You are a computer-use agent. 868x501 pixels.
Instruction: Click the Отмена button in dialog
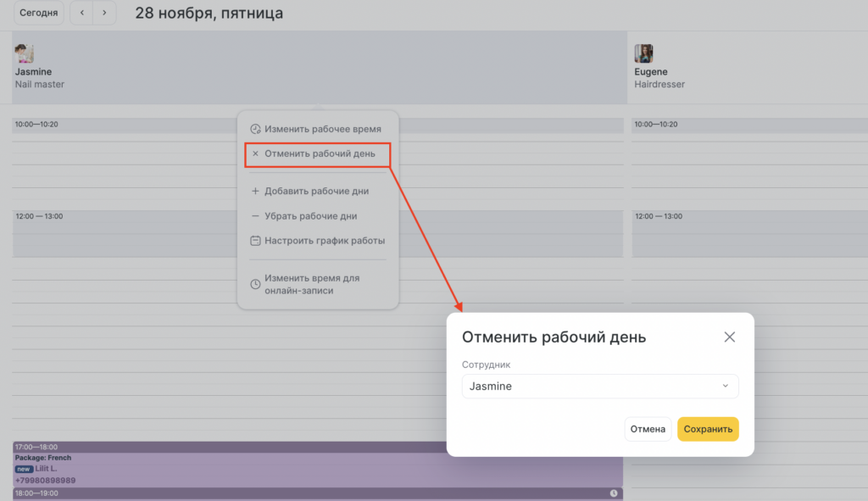click(x=648, y=429)
